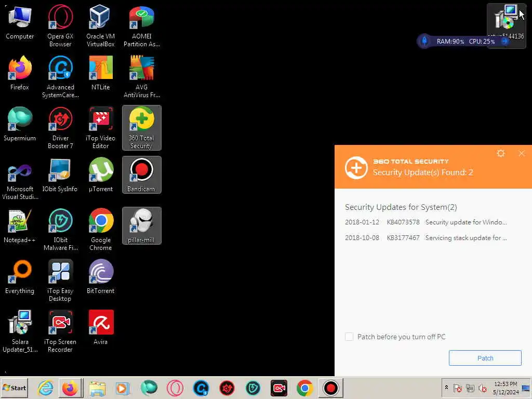This screenshot has width=532, height=399.
Task: Select AVG AntiVirus Free icon
Action: click(141, 77)
